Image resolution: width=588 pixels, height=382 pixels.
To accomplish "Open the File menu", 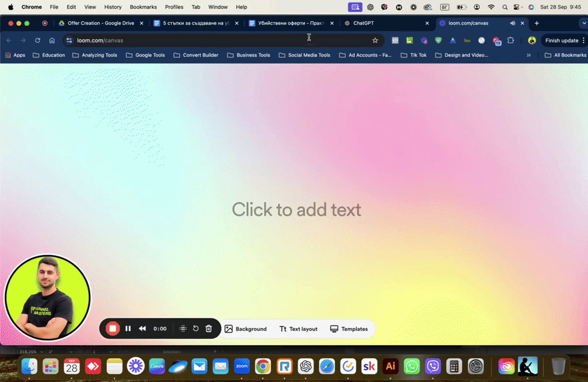I will [x=54, y=7].
